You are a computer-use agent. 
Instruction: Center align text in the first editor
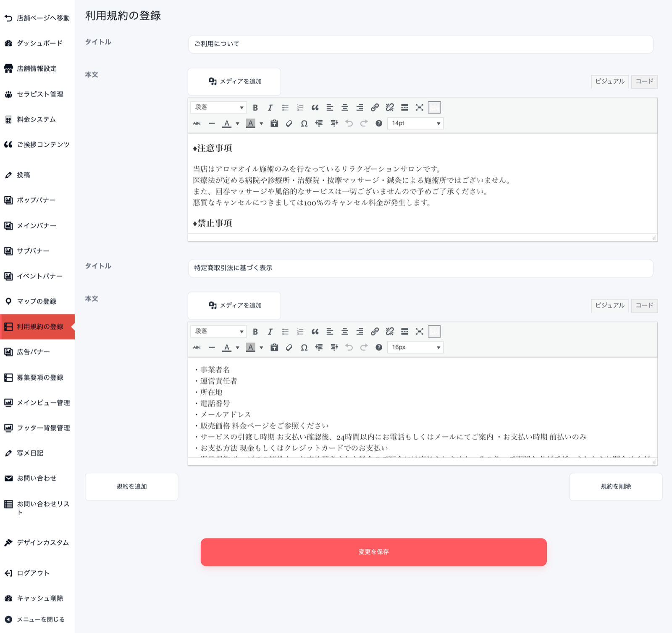pyautogui.click(x=345, y=108)
